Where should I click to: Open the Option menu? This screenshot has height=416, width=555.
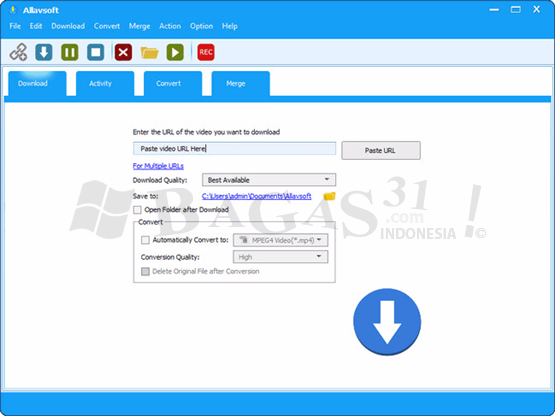pos(201,26)
